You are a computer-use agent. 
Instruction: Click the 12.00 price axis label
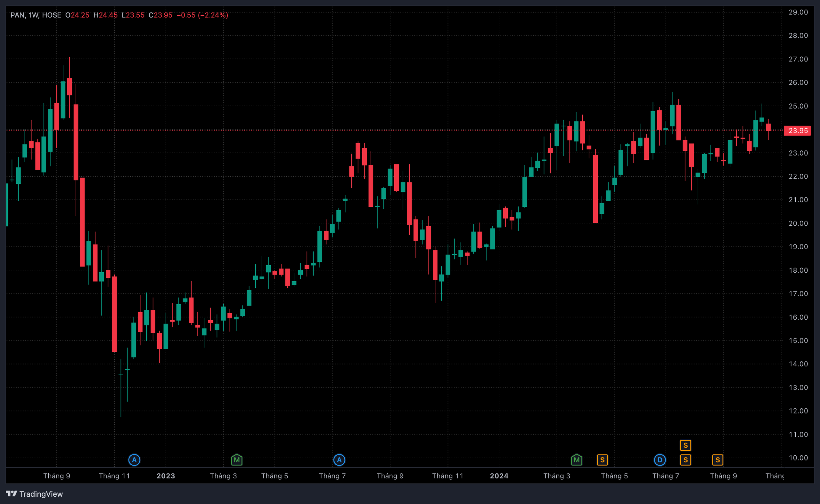798,411
